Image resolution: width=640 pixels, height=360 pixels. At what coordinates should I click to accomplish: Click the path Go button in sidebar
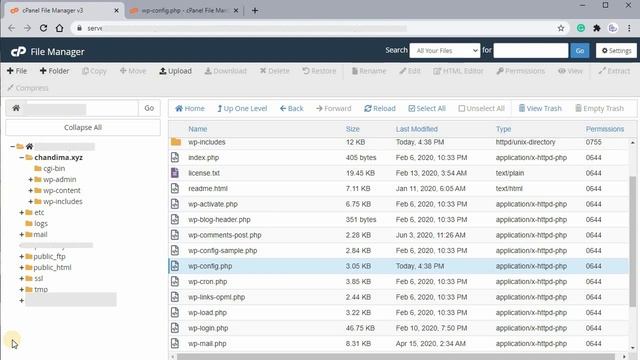tap(149, 108)
